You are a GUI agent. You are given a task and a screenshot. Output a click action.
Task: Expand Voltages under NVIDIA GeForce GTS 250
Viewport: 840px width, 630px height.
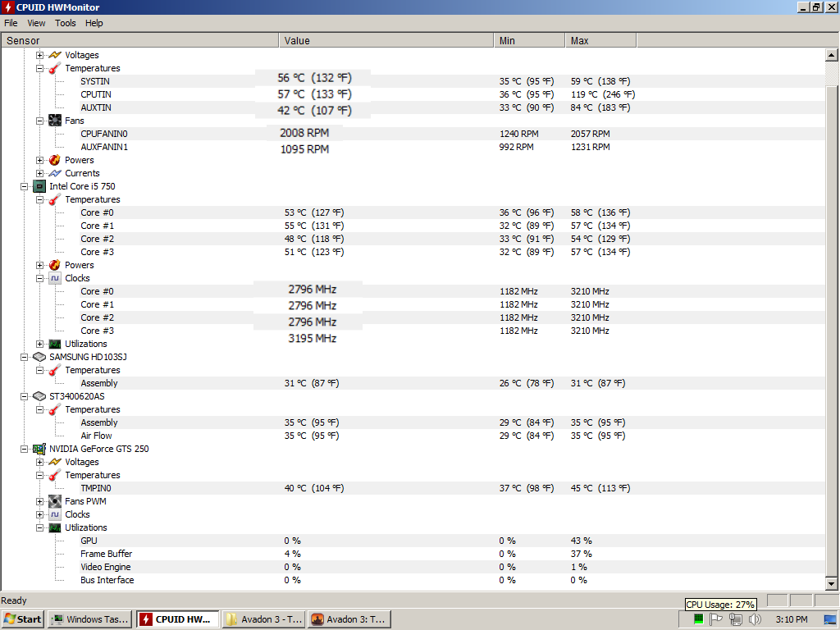(x=39, y=462)
